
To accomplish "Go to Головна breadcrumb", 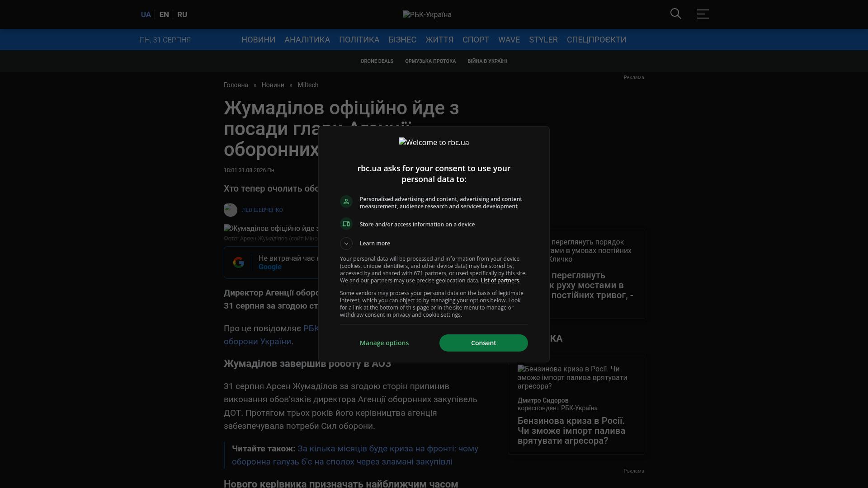I will (x=236, y=85).
